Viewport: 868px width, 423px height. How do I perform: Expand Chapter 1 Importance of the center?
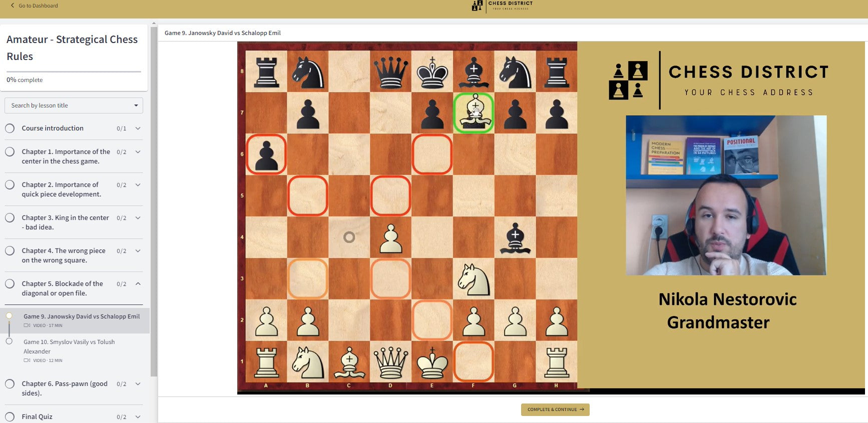(x=138, y=152)
